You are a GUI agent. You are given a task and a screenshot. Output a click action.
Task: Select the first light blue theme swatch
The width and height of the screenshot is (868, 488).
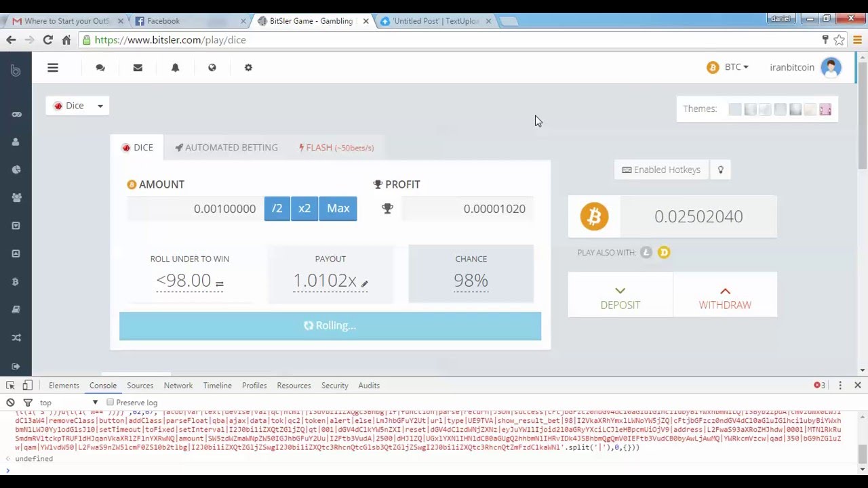coord(735,110)
